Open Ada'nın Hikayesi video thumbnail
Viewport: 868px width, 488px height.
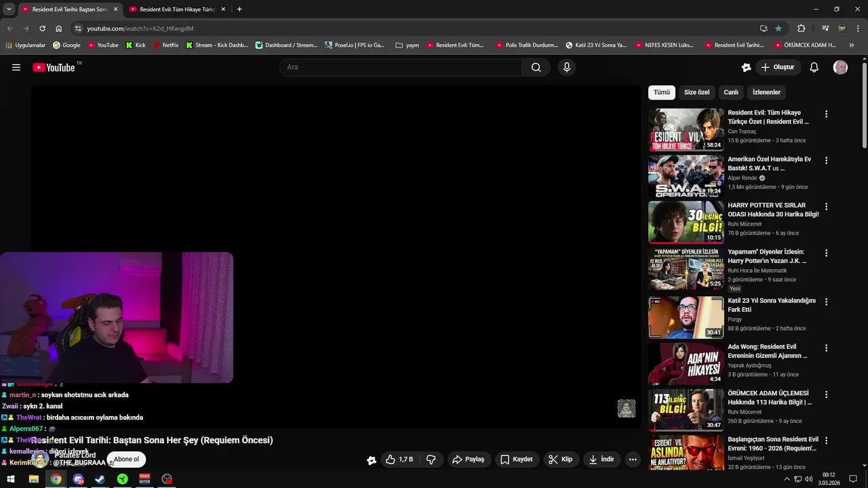pyautogui.click(x=686, y=363)
